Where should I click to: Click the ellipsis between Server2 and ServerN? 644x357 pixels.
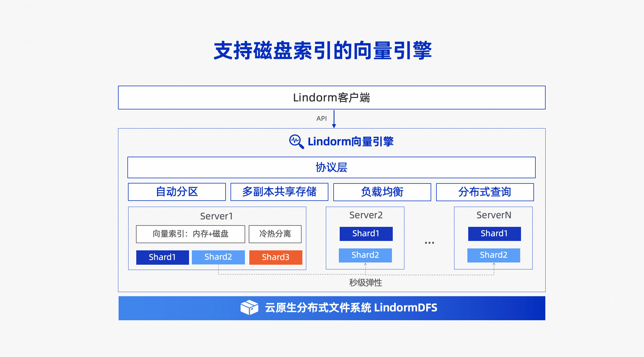pos(429,243)
